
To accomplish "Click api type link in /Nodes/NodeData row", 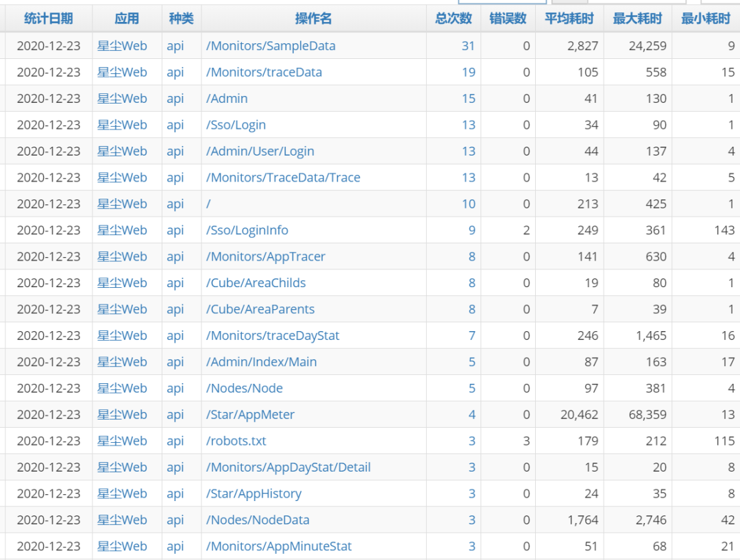I will (x=175, y=521).
